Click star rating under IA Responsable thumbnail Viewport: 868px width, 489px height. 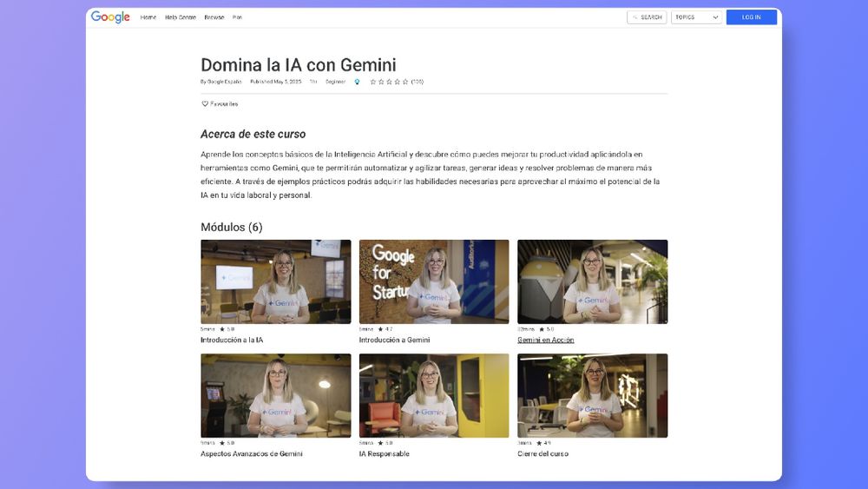[385, 443]
